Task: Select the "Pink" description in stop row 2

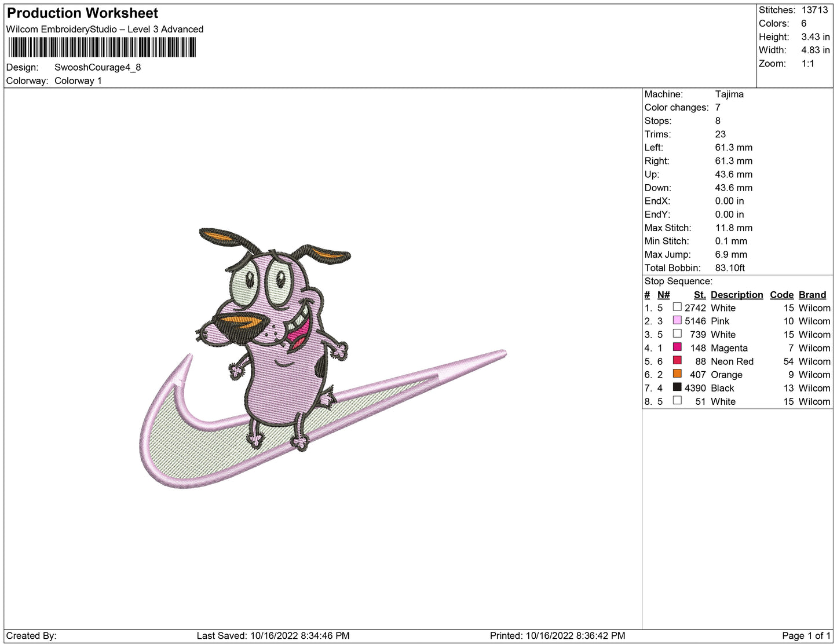Action: coord(720,321)
